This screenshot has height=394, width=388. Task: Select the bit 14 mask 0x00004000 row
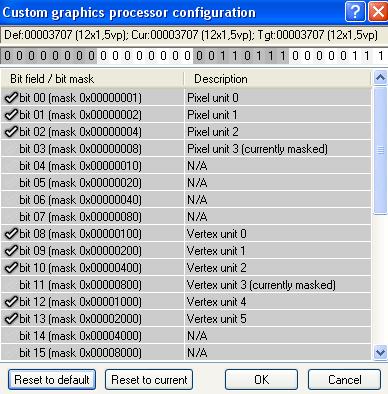186,336
